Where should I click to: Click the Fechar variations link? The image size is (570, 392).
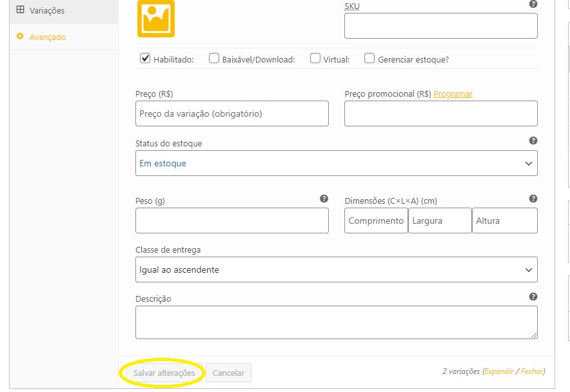tap(532, 371)
